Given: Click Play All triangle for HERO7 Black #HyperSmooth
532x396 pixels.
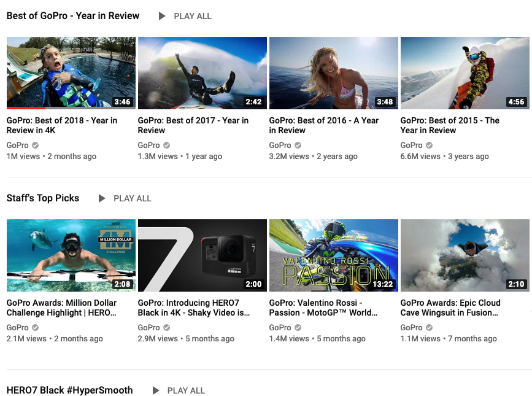Looking at the screenshot, I should tap(156, 390).
